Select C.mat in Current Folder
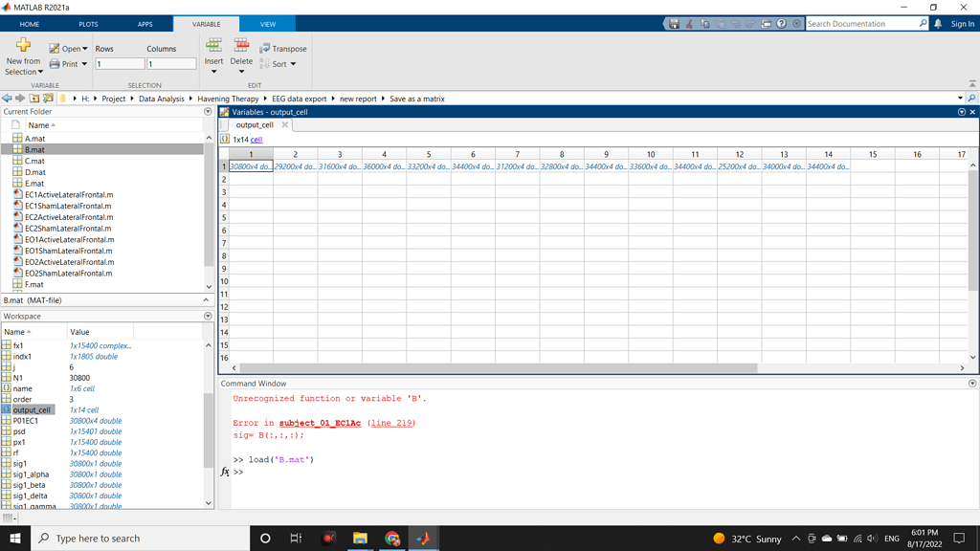The height and width of the screenshot is (551, 980). click(x=34, y=161)
